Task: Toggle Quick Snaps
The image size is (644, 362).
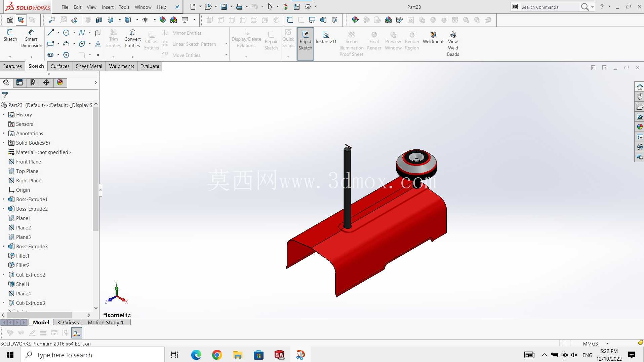Action: [x=288, y=39]
